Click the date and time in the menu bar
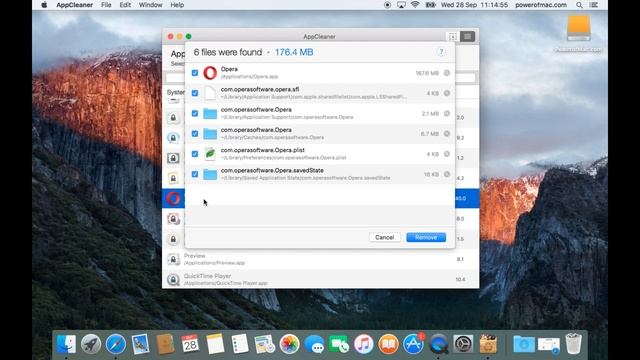 coord(474,5)
